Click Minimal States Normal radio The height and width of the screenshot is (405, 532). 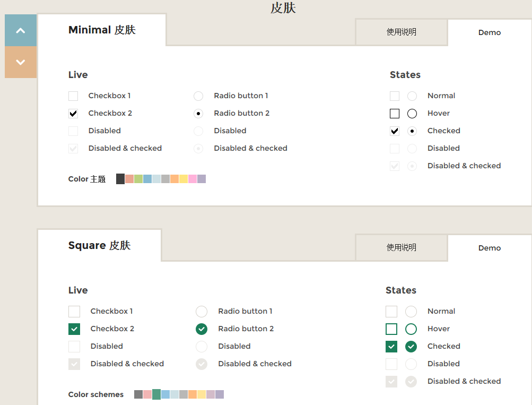[x=412, y=96]
